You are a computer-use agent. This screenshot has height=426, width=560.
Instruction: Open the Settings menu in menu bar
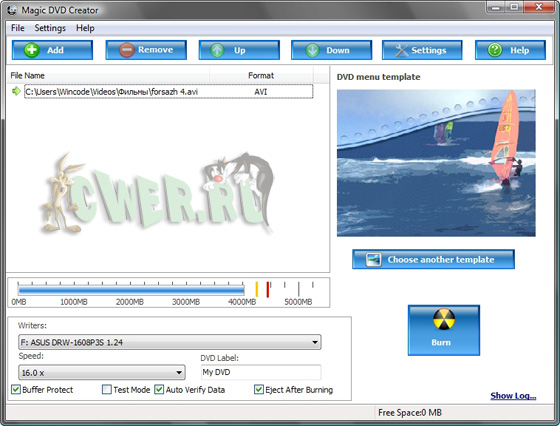tap(50, 28)
